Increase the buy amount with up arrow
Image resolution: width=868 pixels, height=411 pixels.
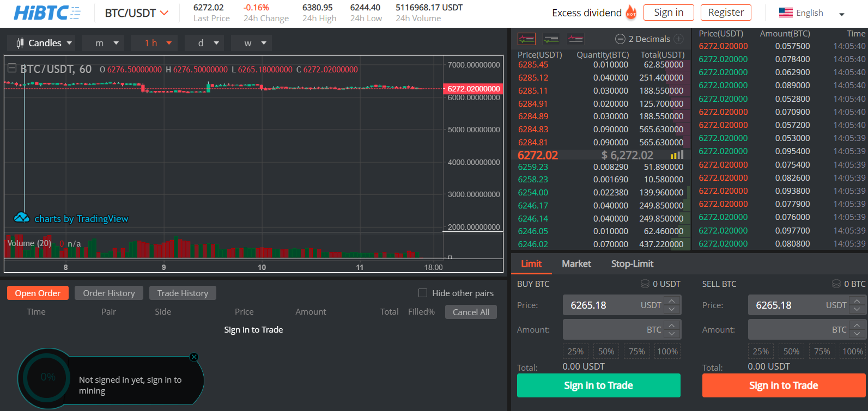click(x=672, y=326)
